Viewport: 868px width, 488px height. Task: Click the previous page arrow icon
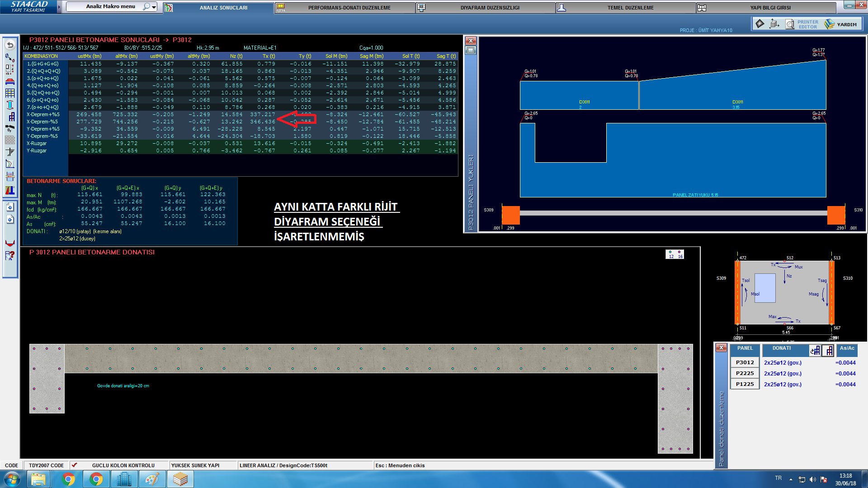10,207
